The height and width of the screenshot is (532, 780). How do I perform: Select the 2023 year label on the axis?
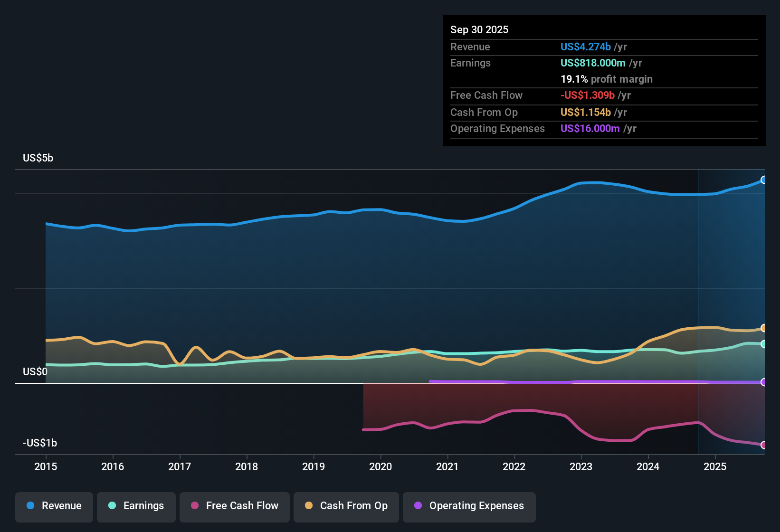(x=581, y=467)
